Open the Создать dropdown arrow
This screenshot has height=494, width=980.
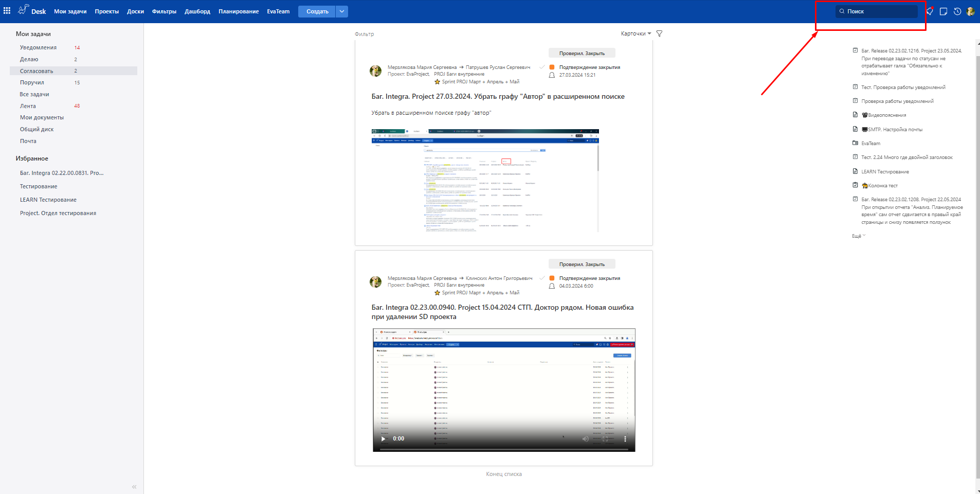tap(342, 11)
